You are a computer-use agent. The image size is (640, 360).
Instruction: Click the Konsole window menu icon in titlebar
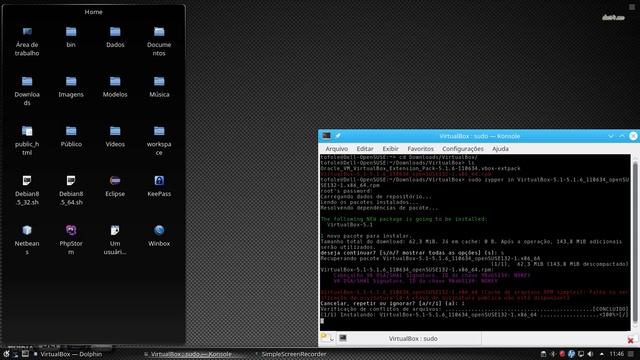[327, 136]
